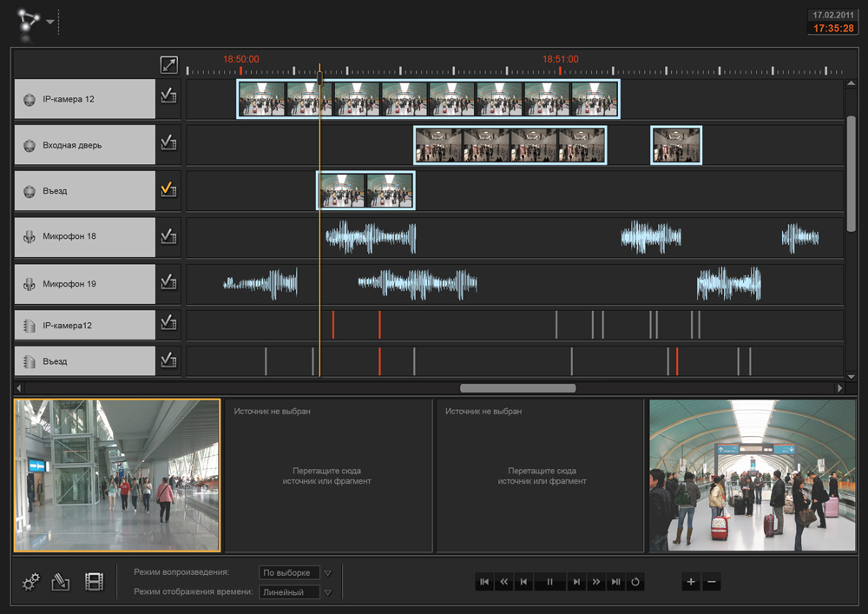Click the loop playback icon
The height and width of the screenshot is (614, 868).
click(x=635, y=582)
